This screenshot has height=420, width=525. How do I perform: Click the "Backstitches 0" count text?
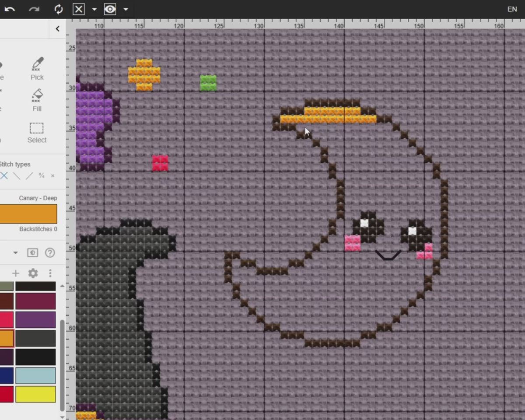point(38,229)
